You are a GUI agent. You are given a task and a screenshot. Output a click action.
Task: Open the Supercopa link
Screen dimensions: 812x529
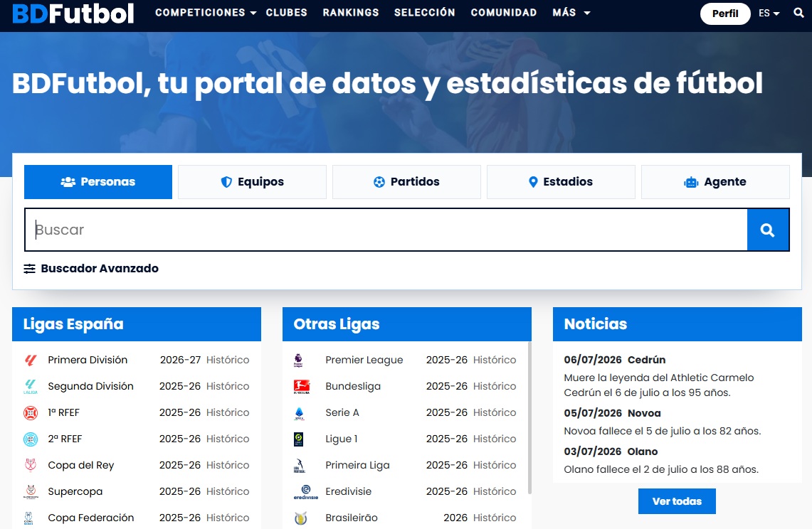pos(75,492)
